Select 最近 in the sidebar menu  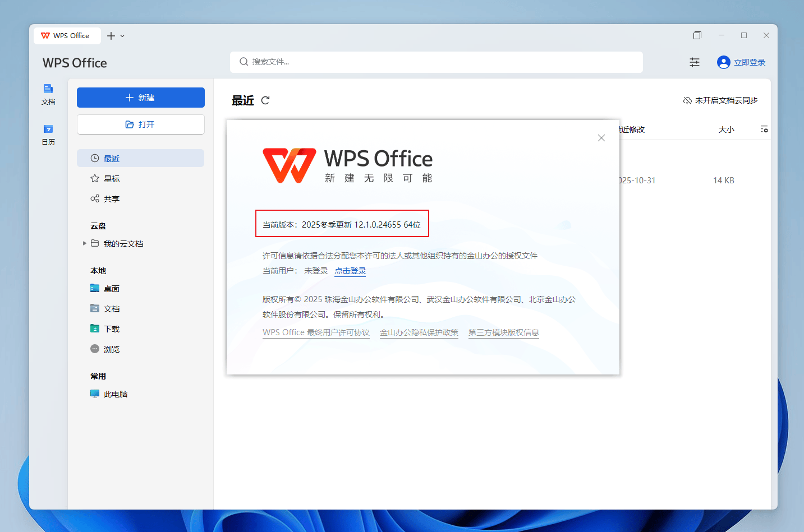[111, 158]
